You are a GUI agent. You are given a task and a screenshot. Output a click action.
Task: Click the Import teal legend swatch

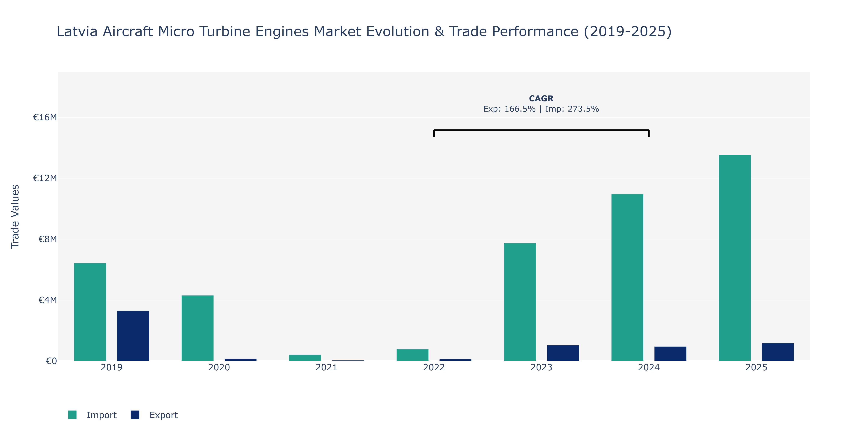72,415
